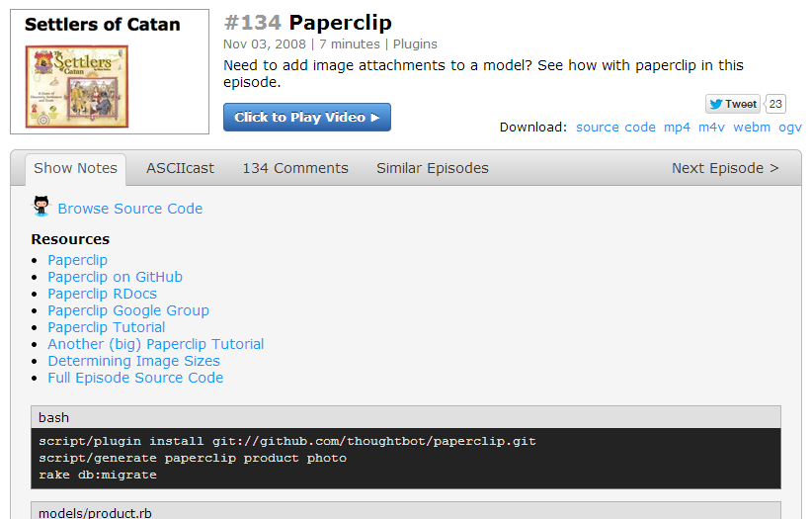Screen dimensions: 812x519
Task: Click the script/plugin install command line
Action: pyautogui.click(x=287, y=441)
